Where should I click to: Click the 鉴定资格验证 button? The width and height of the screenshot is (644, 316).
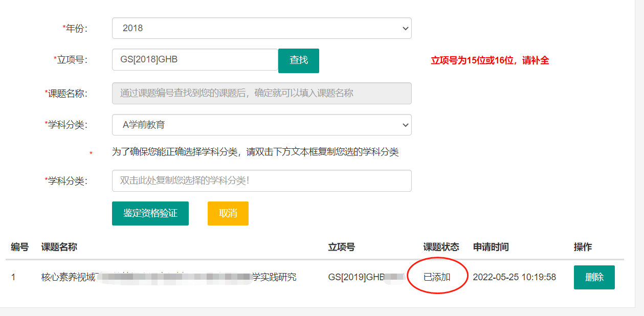click(150, 213)
